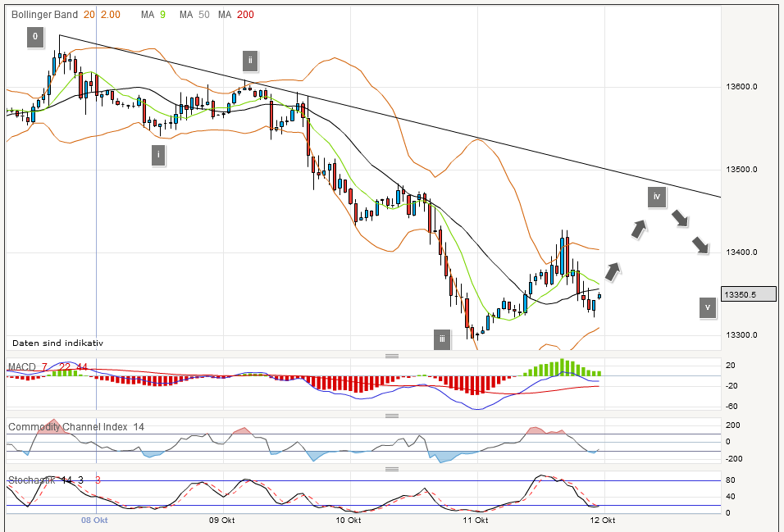Click the 13600.0 price axis label
The width and height of the screenshot is (784, 532).
click(741, 87)
